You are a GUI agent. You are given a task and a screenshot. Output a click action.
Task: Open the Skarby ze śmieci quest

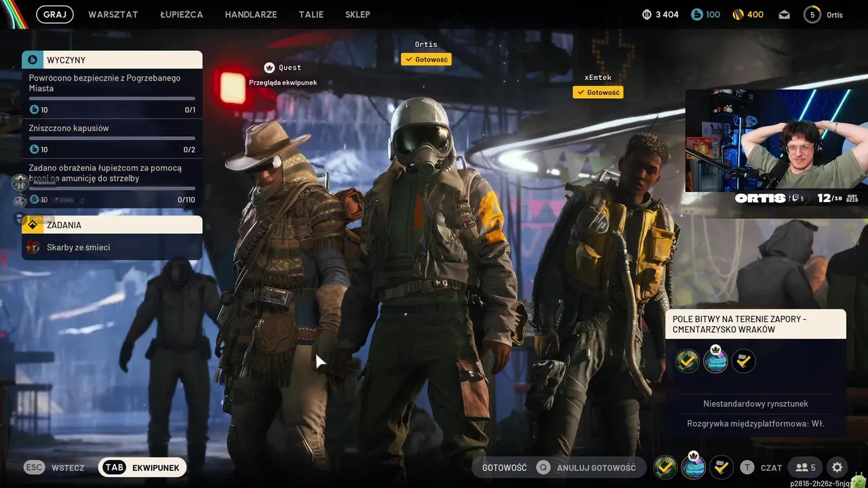pos(112,247)
